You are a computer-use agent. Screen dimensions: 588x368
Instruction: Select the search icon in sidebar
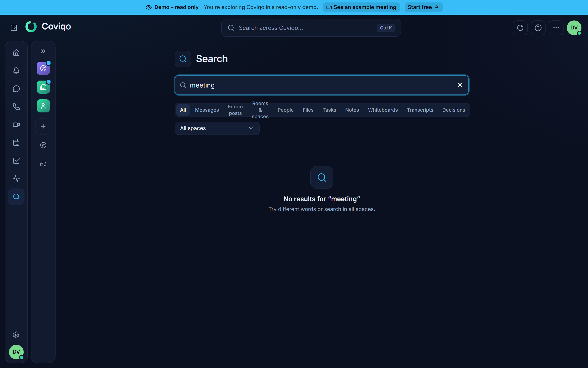click(16, 197)
